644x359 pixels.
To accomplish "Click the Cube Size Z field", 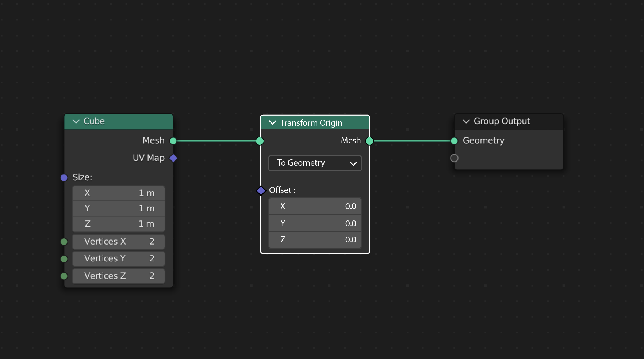I will tap(119, 224).
